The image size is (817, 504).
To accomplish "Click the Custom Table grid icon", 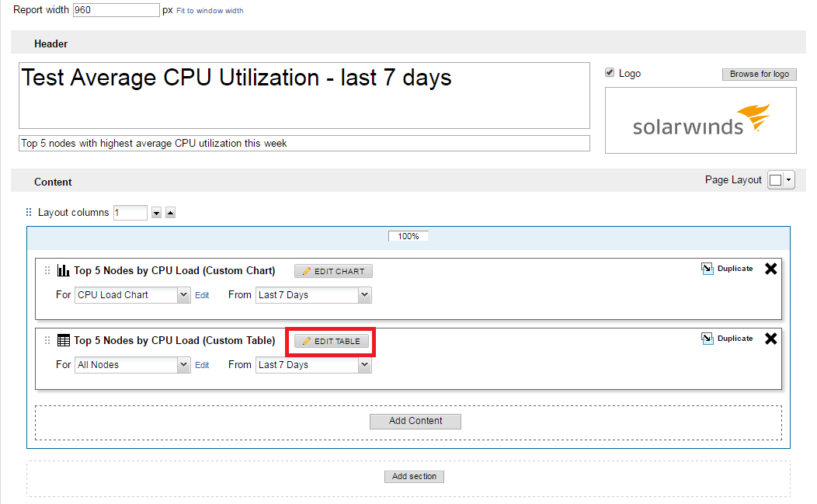I will (63, 340).
